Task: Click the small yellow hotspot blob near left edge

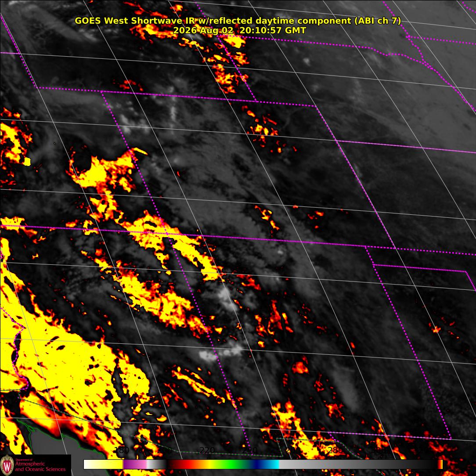Action: pos(27,162)
